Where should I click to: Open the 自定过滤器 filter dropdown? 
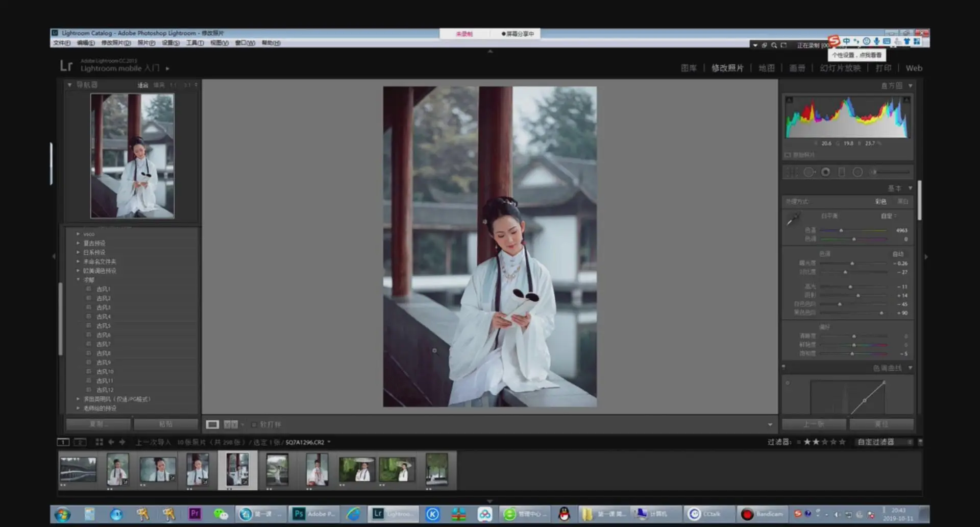pyautogui.click(x=885, y=442)
